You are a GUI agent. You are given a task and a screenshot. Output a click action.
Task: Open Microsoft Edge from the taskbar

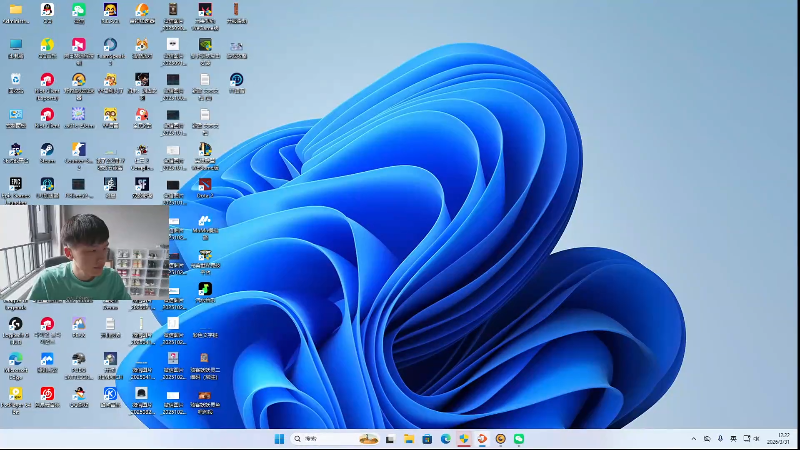click(x=446, y=439)
